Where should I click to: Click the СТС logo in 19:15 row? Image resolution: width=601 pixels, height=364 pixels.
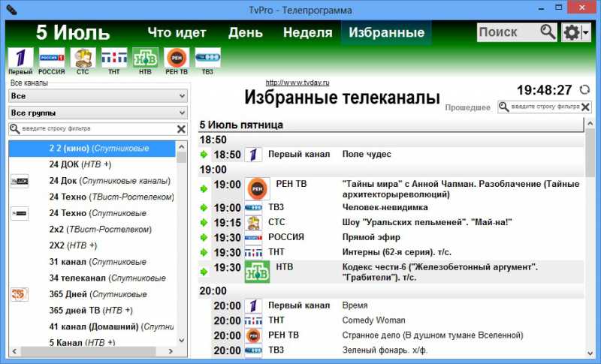(x=254, y=223)
